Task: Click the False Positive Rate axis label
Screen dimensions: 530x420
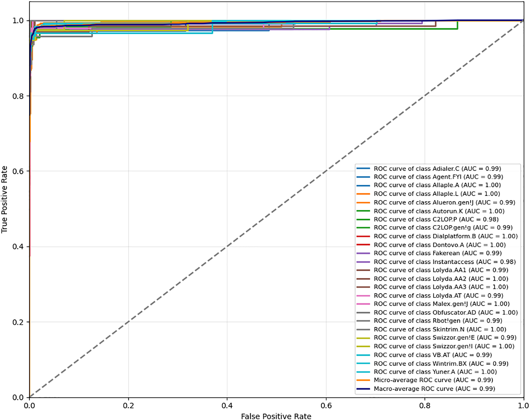Action: pos(276,416)
